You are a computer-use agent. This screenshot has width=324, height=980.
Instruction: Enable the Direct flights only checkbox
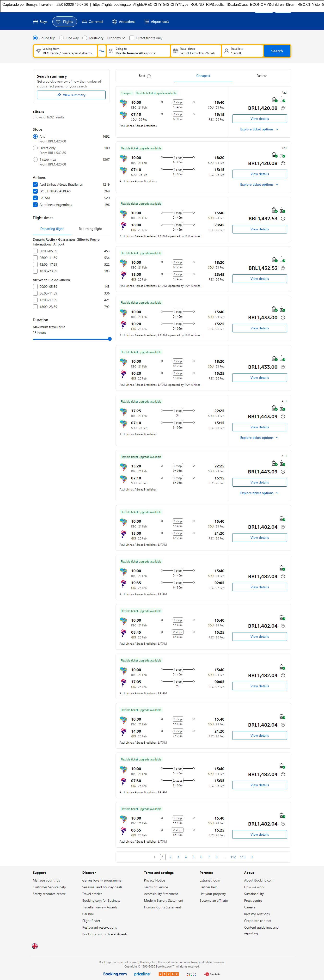point(132,38)
